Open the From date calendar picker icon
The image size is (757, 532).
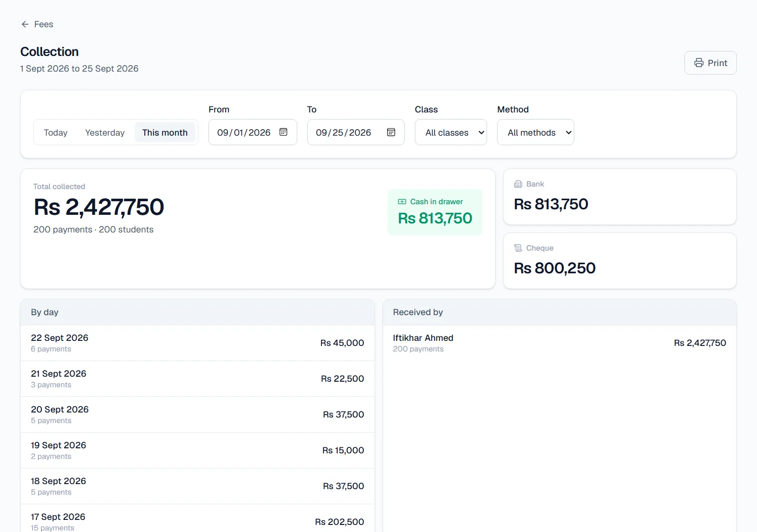tap(284, 132)
